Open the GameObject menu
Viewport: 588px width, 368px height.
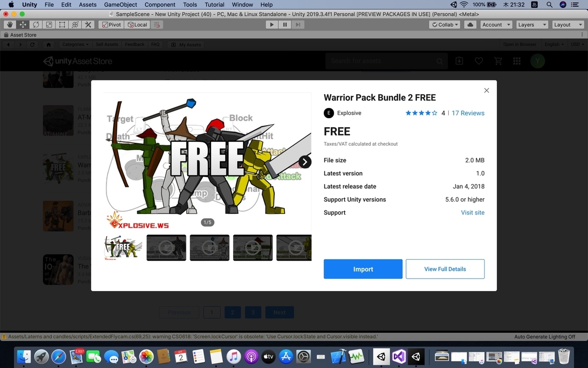tap(121, 4)
